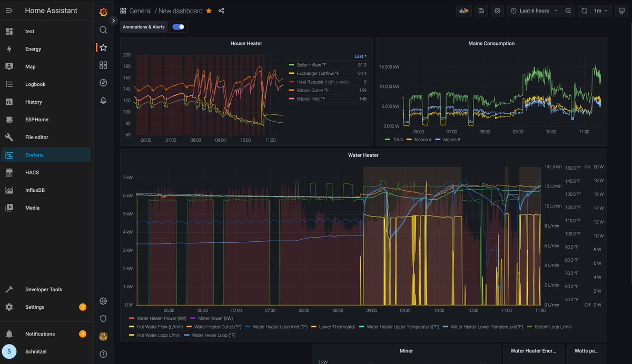Image resolution: width=632 pixels, height=364 pixels.
Task: Open the 1m refresh interval dropdown
Action: pos(601,11)
